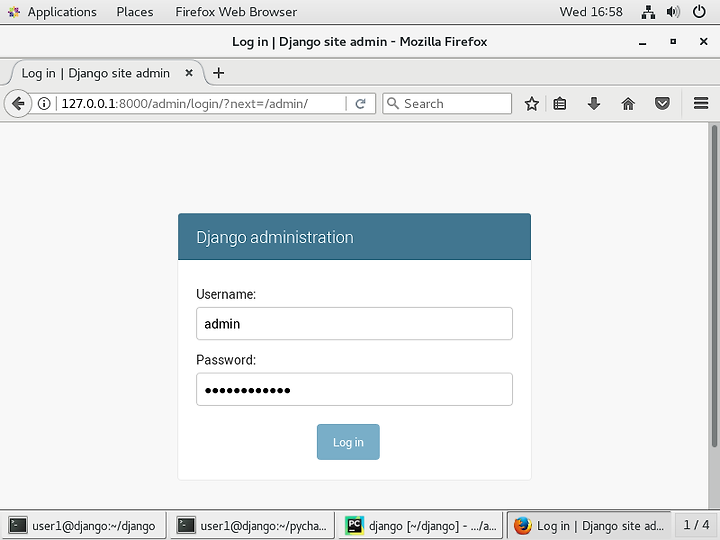
Task: Open the bookmarks list icon
Action: [x=559, y=103]
